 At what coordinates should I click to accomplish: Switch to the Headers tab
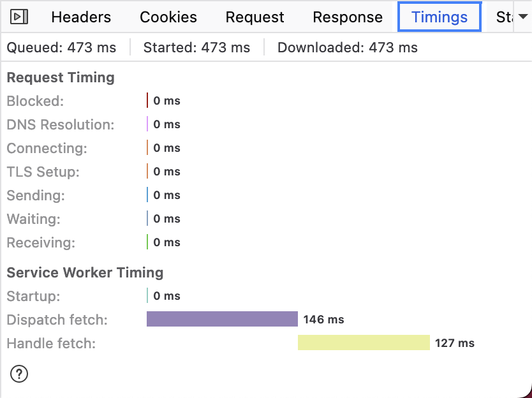[x=81, y=18]
